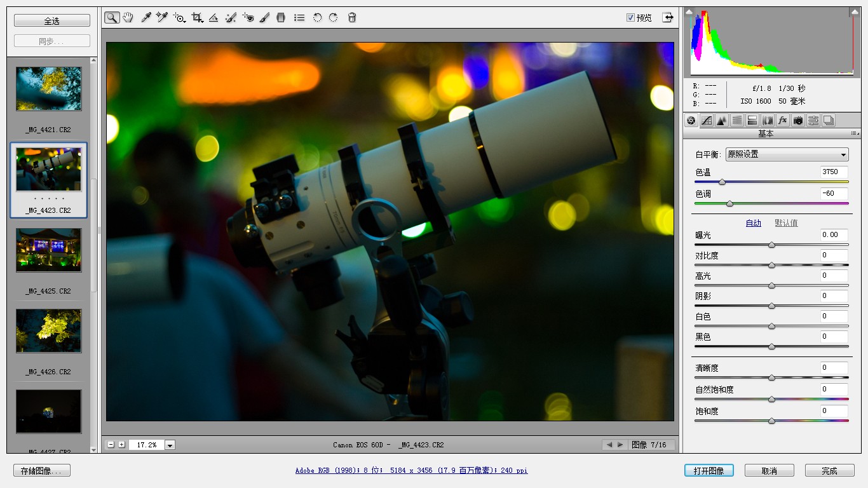The height and width of the screenshot is (488, 868).
Task: Select the Crop tool
Action: (198, 18)
